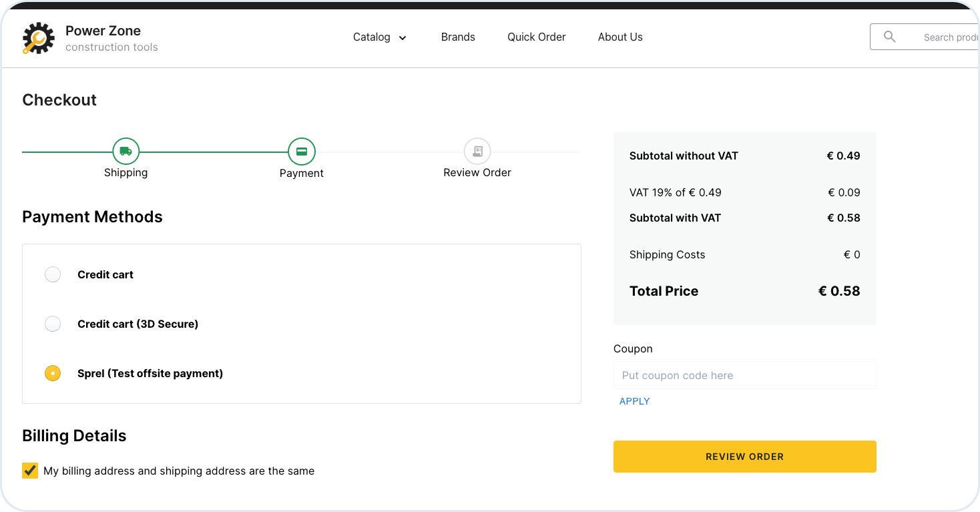Viewport: 980px width, 512px height.
Task: Uncheck billing address same as shipping checkbox
Action: pos(30,471)
